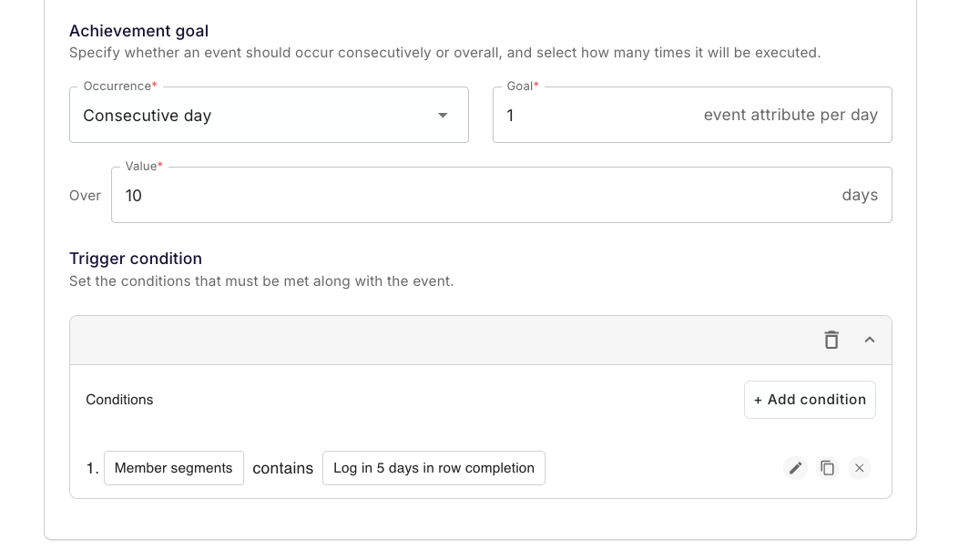Select the 'Member segments' chip
The width and height of the screenshot is (979, 560).
click(x=174, y=468)
